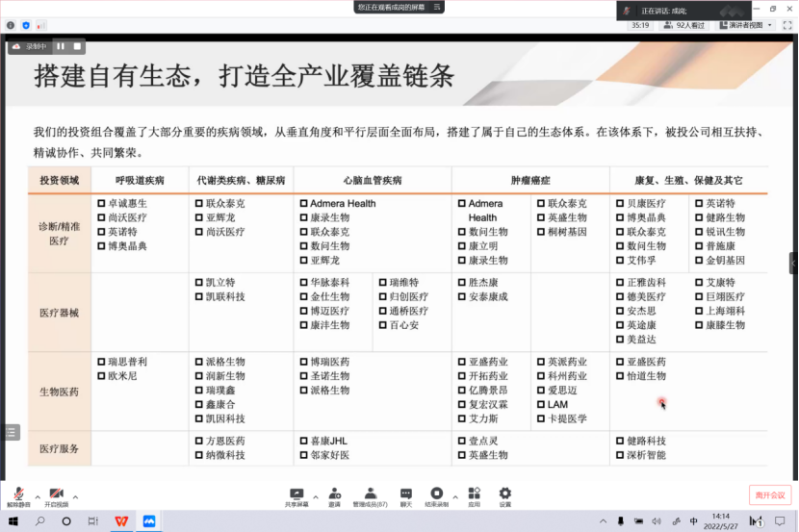Click the red leave meeting button
Screen dimensions: 799x532
770,494
